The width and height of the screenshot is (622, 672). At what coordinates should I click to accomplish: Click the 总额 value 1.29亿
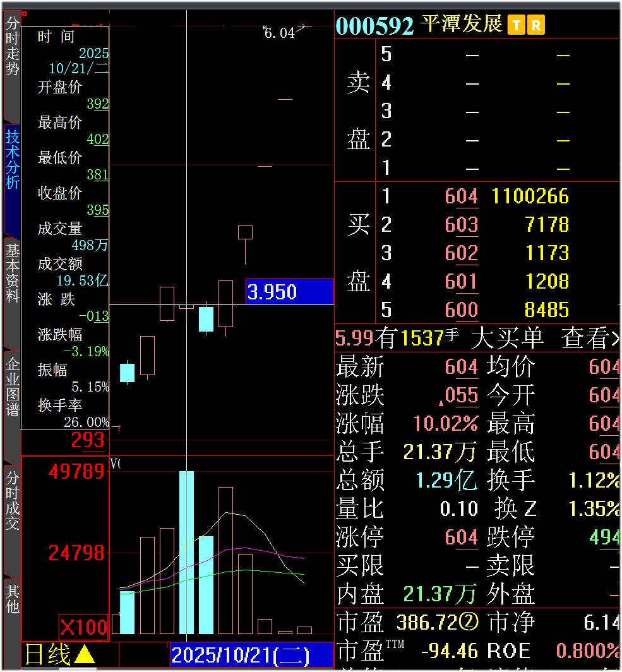446,480
